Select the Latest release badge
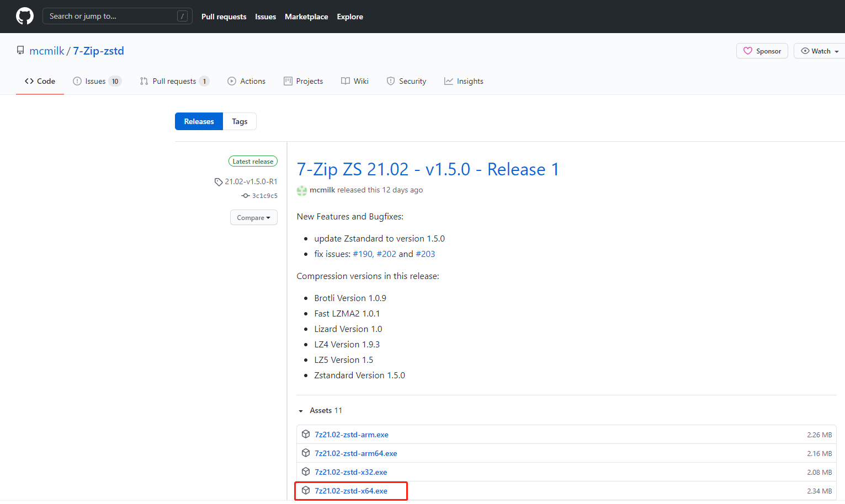Viewport: 845px width, 504px height. [x=253, y=162]
